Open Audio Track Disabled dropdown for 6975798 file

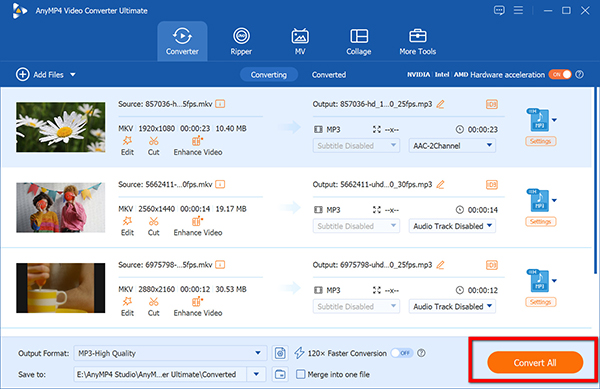pos(452,306)
